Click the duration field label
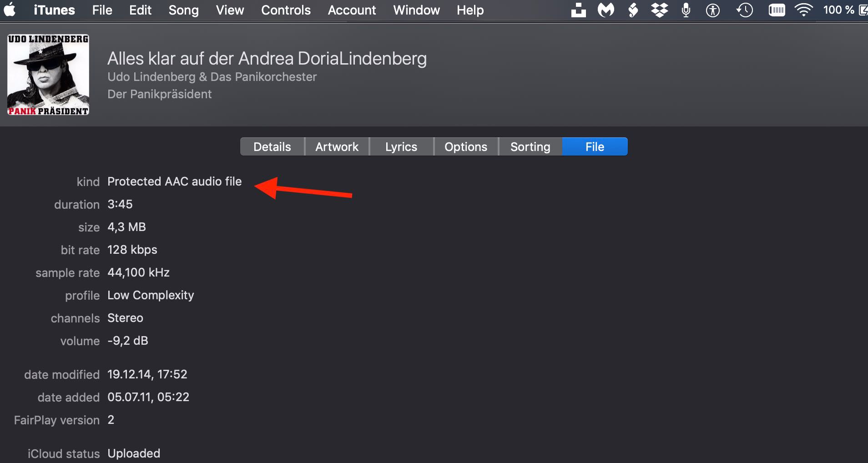Screen dimensions: 868x463 pos(77,205)
